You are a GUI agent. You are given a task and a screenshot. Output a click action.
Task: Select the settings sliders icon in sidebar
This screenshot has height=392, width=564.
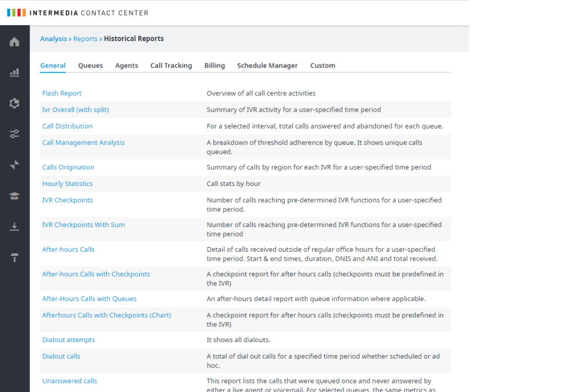(x=14, y=133)
